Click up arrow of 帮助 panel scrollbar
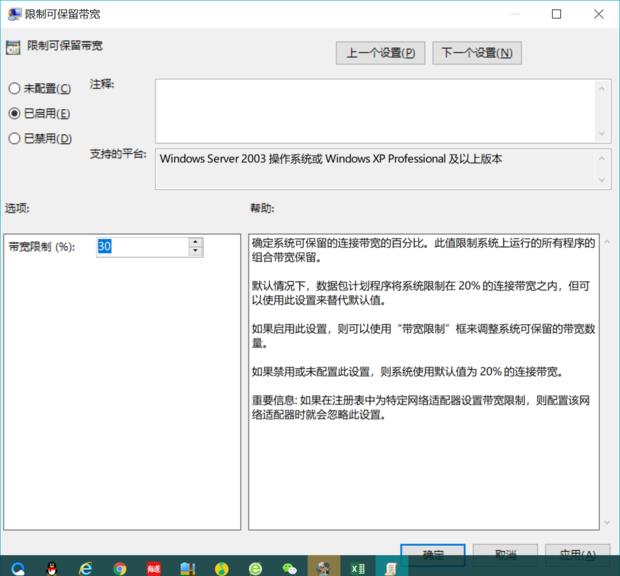 607,242
